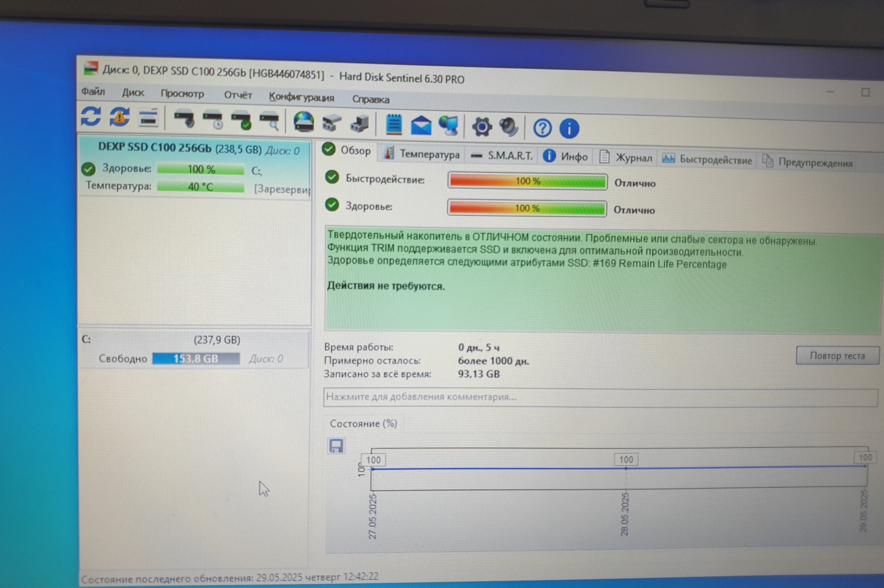Click the dark stacked blocks toolbar icon
884x588 pixels.
[x=360, y=124]
